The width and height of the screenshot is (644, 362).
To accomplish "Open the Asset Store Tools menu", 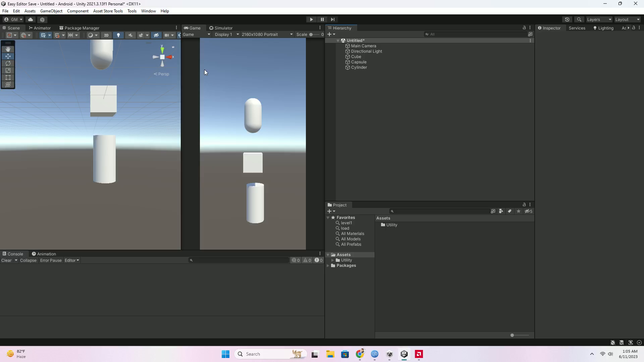I will (x=108, y=11).
